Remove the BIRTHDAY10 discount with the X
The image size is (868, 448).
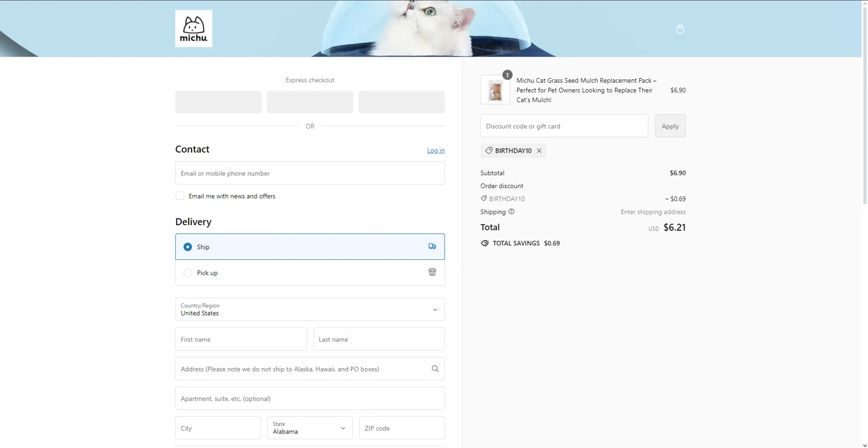pos(539,150)
